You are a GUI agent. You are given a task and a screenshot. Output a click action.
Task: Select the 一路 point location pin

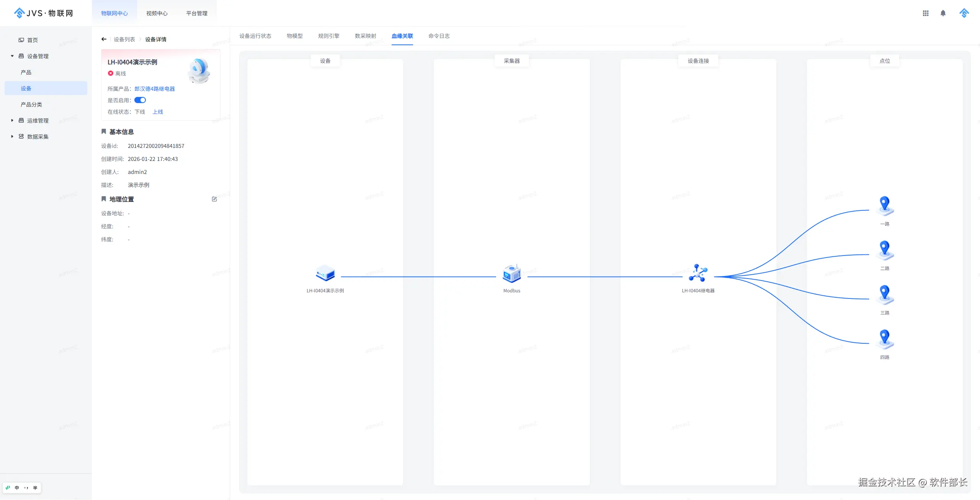pos(884,205)
